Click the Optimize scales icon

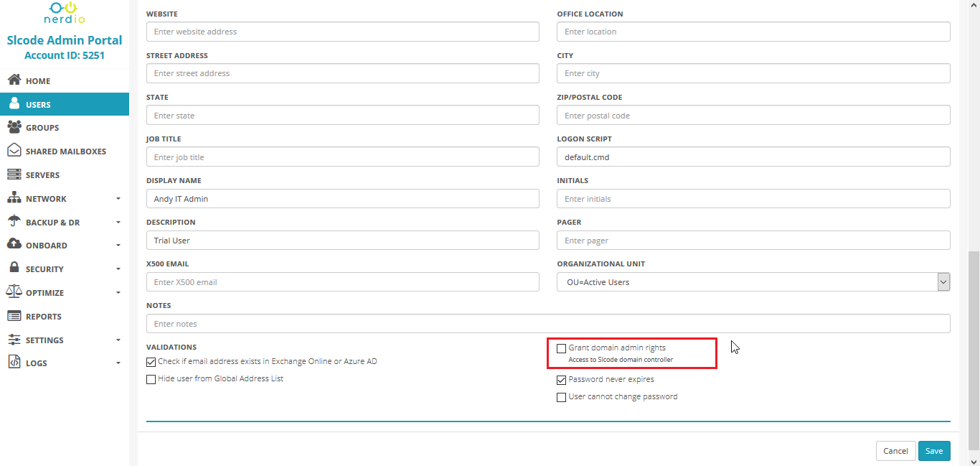click(14, 292)
